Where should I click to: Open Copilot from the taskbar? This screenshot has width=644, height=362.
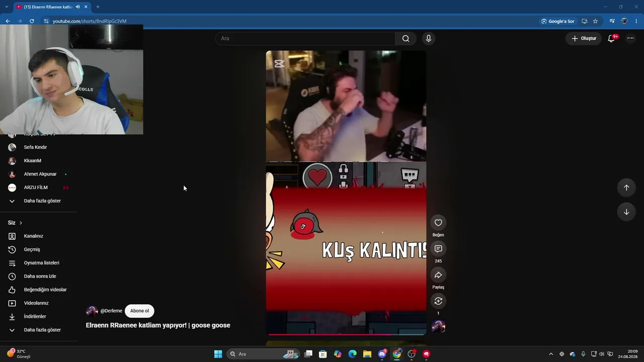pos(338,354)
